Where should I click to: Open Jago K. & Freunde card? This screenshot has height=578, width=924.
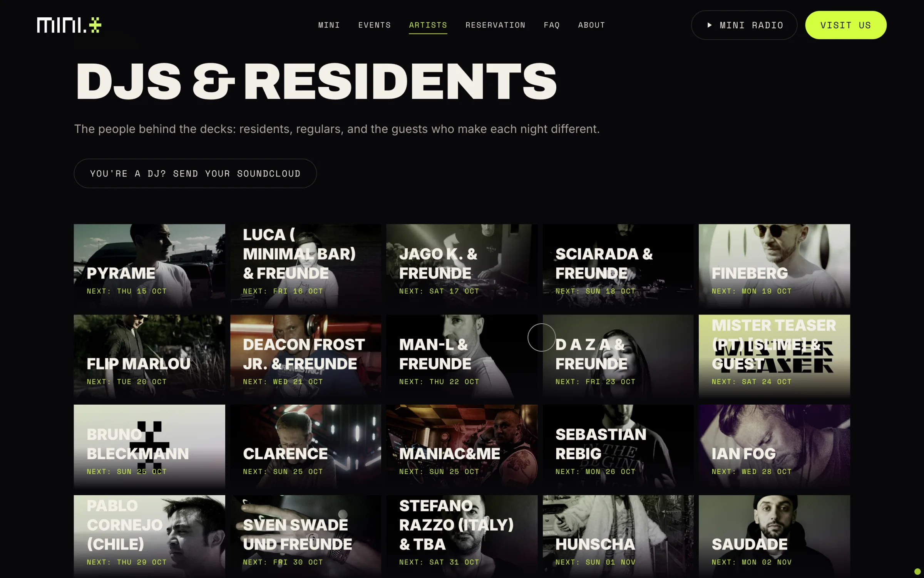[462, 266]
